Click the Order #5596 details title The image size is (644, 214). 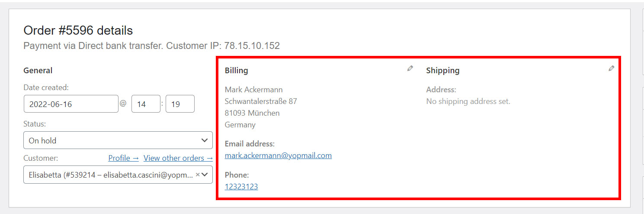[78, 30]
